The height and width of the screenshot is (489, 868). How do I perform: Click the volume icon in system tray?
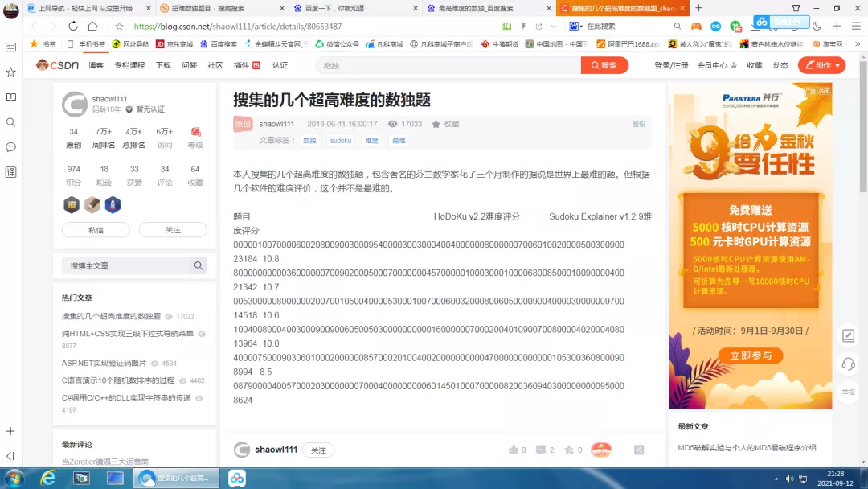click(789, 479)
